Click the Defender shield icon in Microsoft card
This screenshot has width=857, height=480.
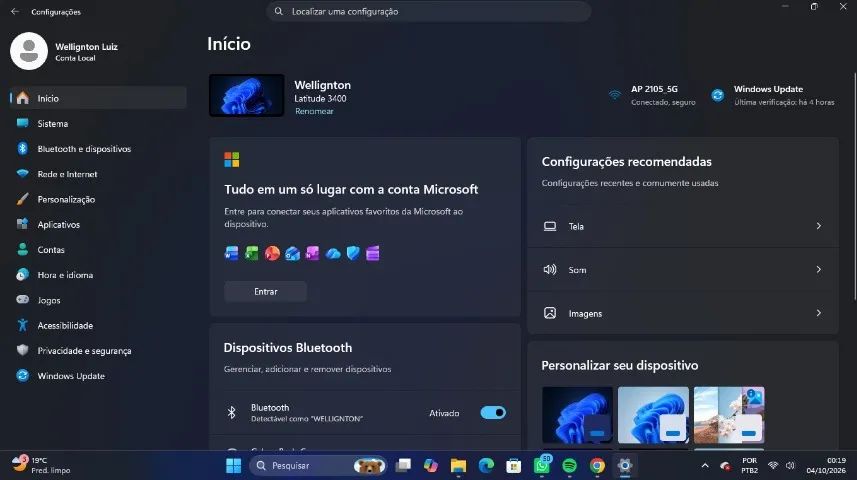tap(353, 253)
